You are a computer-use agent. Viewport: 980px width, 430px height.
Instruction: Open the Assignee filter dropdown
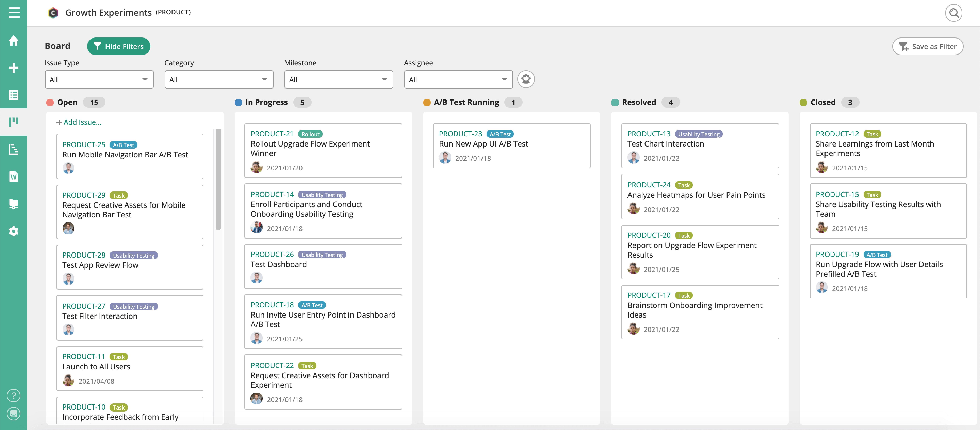coord(458,80)
